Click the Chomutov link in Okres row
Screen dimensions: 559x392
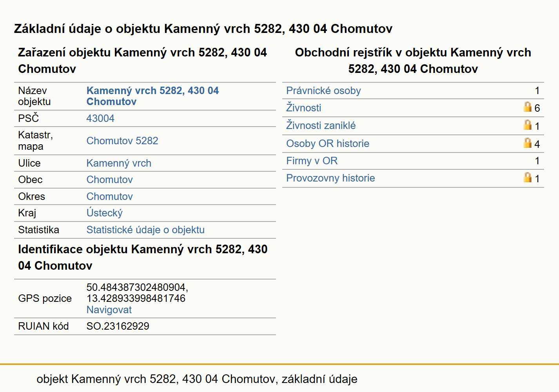(x=110, y=196)
